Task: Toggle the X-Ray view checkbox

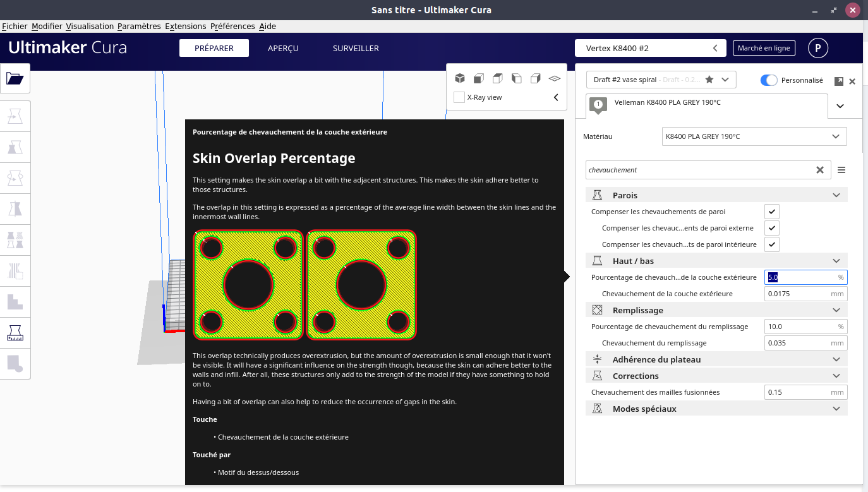Action: pos(459,97)
